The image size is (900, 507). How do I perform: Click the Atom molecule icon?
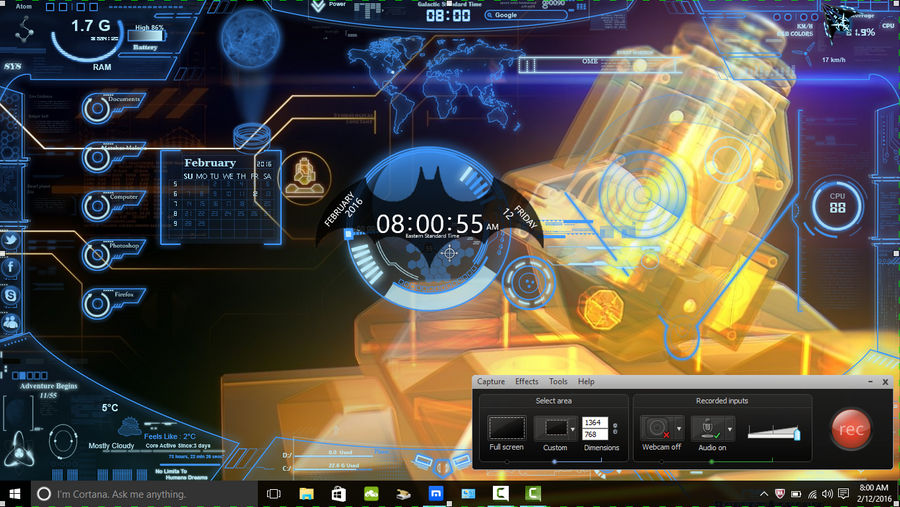click(x=24, y=30)
